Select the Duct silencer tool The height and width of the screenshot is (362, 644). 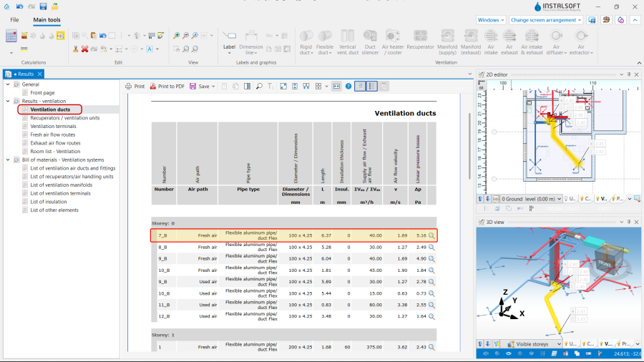pyautogui.click(x=370, y=36)
